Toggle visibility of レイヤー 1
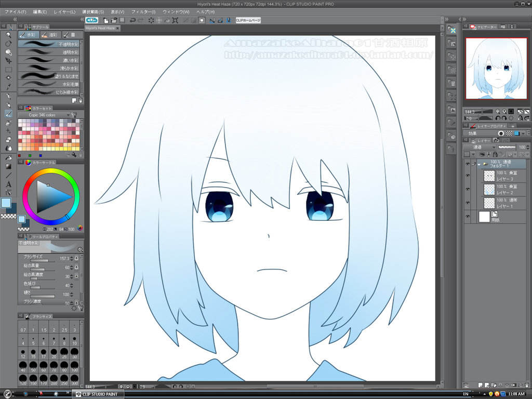Viewport: 532px width, 399px height. pos(468,203)
